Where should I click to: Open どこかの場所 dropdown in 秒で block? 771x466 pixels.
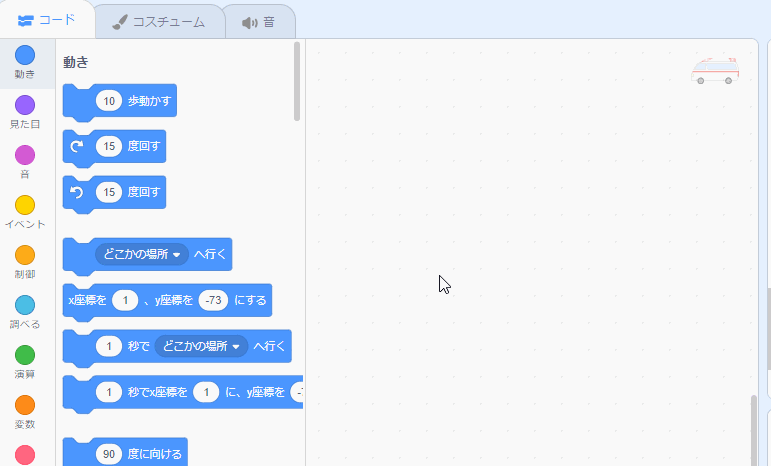[201, 346]
